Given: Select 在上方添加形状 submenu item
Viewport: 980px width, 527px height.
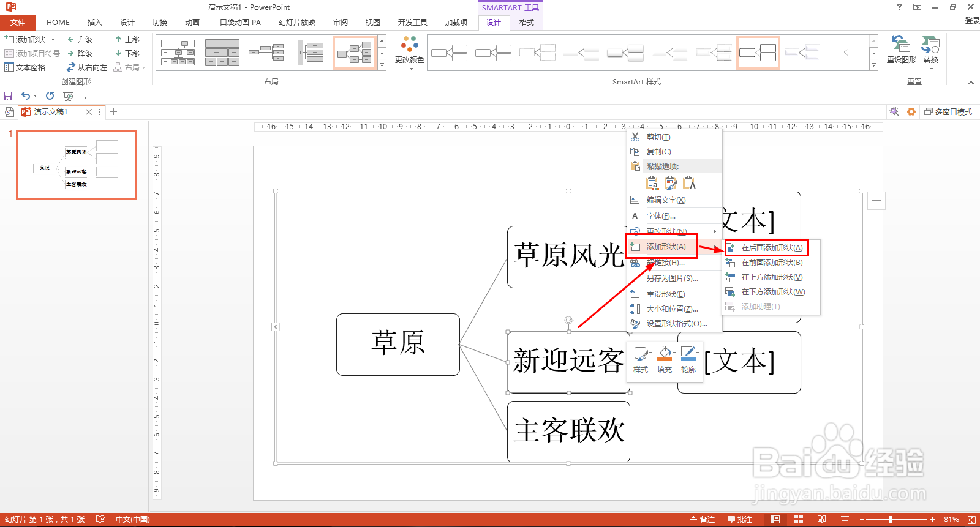Looking at the screenshot, I should 771,277.
